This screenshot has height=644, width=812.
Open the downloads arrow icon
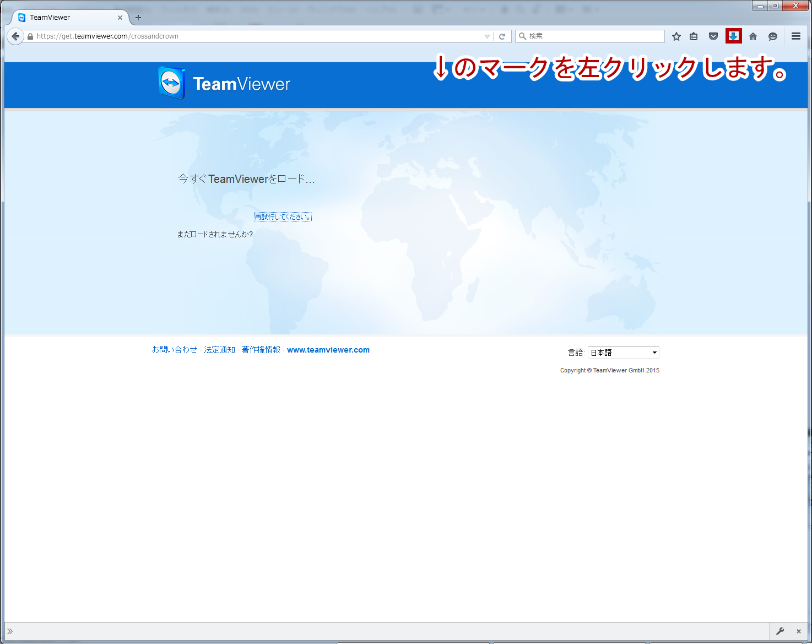[x=734, y=36]
